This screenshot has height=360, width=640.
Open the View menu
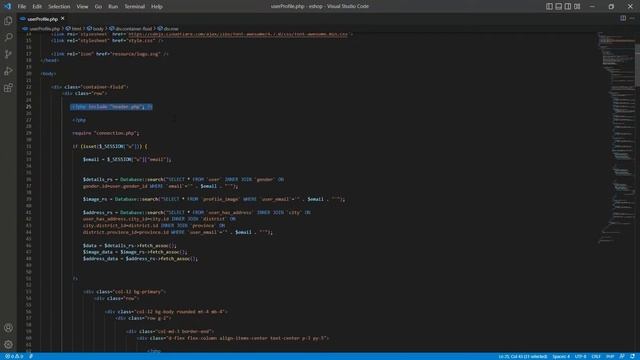pyautogui.click(x=82, y=7)
